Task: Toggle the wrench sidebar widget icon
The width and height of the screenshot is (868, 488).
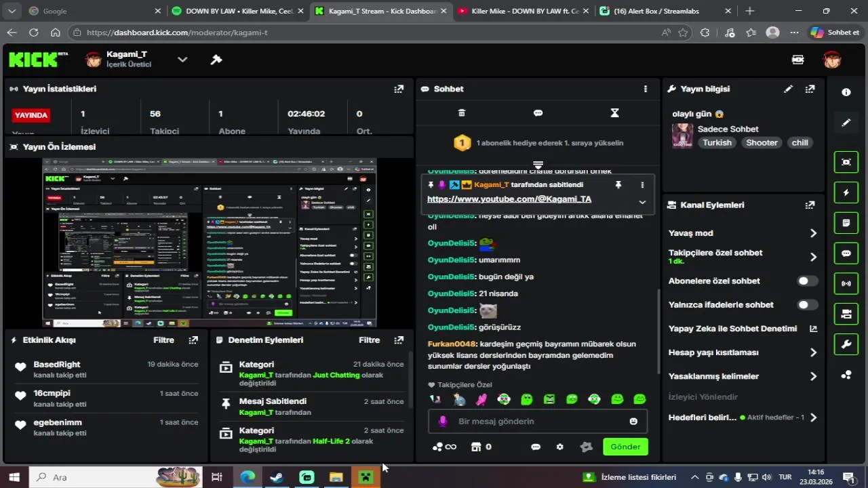Action: click(x=846, y=344)
